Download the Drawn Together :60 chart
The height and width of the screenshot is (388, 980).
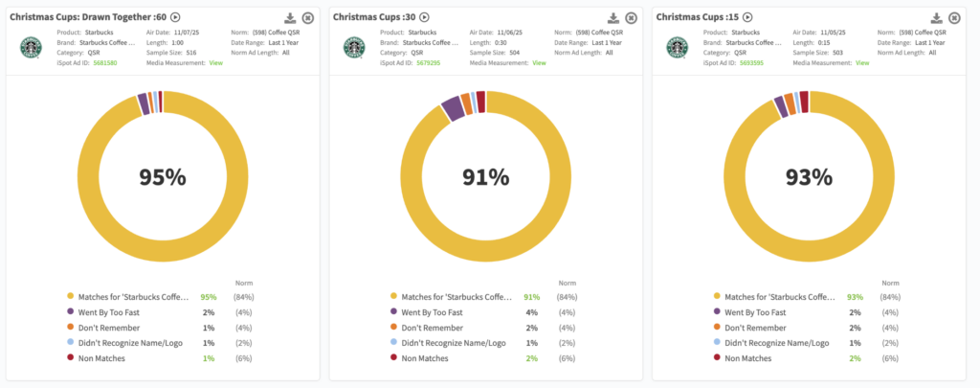point(290,18)
